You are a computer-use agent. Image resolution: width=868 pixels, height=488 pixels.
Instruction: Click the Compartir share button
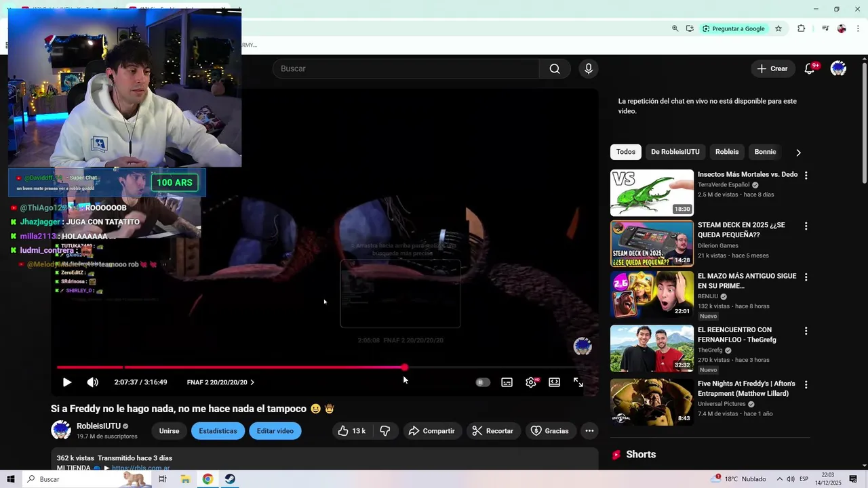[x=432, y=431]
